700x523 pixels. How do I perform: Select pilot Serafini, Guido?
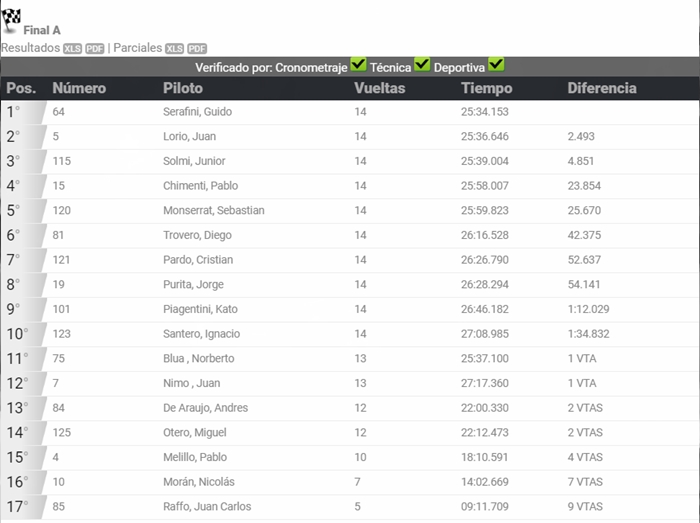(x=197, y=112)
